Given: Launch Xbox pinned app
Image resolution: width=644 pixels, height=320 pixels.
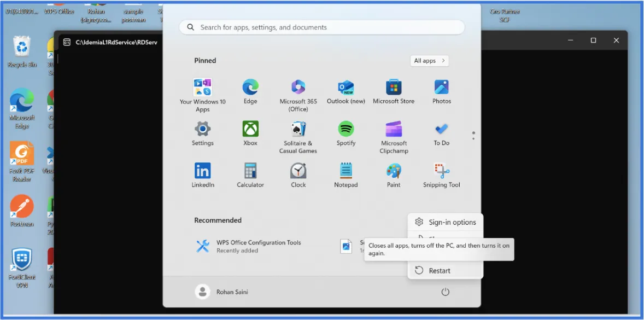Looking at the screenshot, I should tap(250, 133).
